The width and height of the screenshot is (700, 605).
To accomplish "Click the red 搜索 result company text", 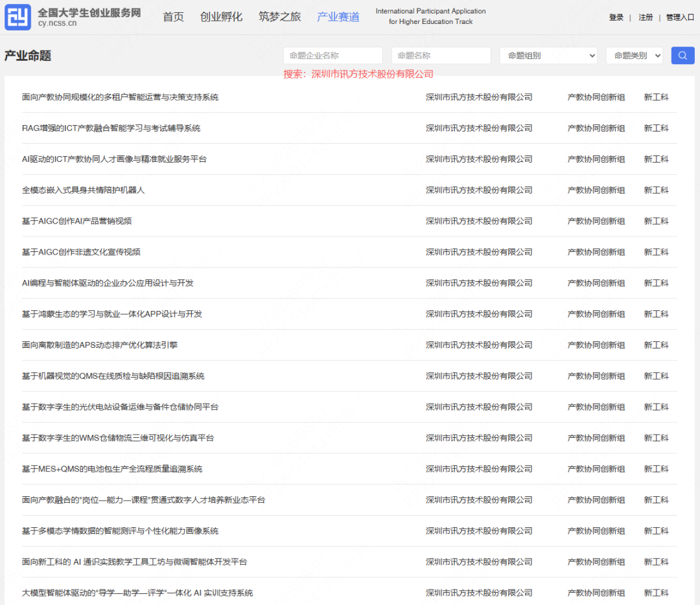I will pyautogui.click(x=358, y=74).
